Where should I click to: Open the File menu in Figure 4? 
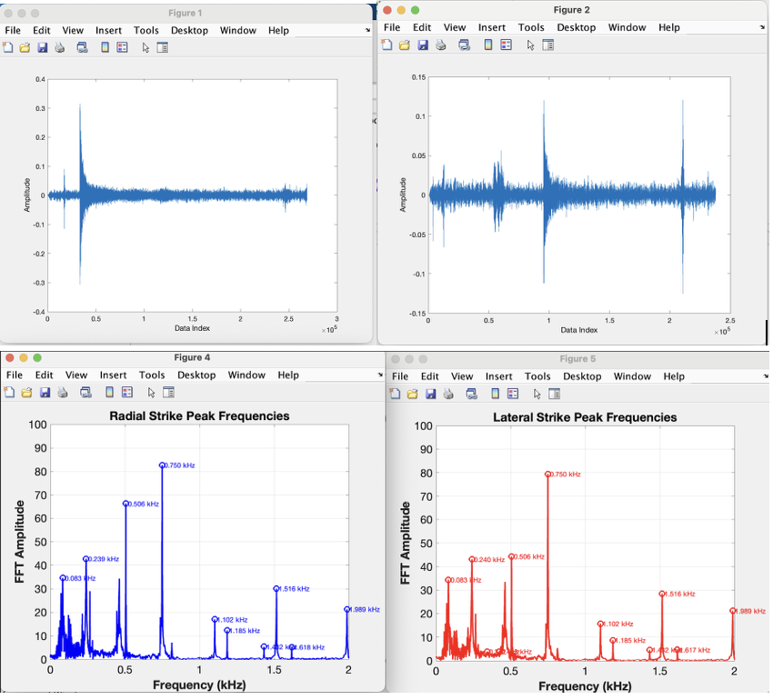15,375
